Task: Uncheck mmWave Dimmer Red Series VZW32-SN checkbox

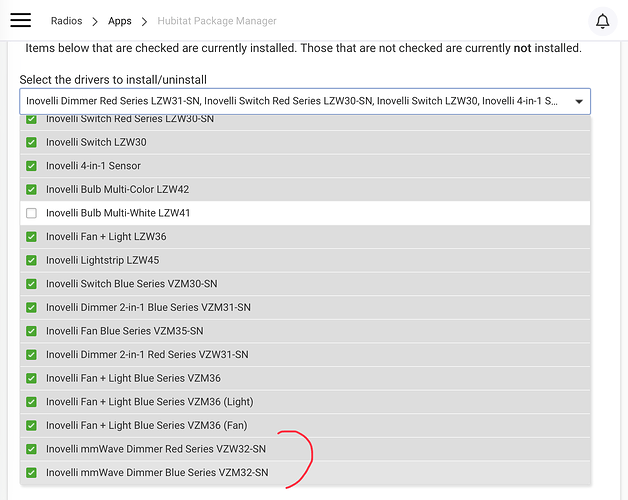Action: tap(31, 449)
